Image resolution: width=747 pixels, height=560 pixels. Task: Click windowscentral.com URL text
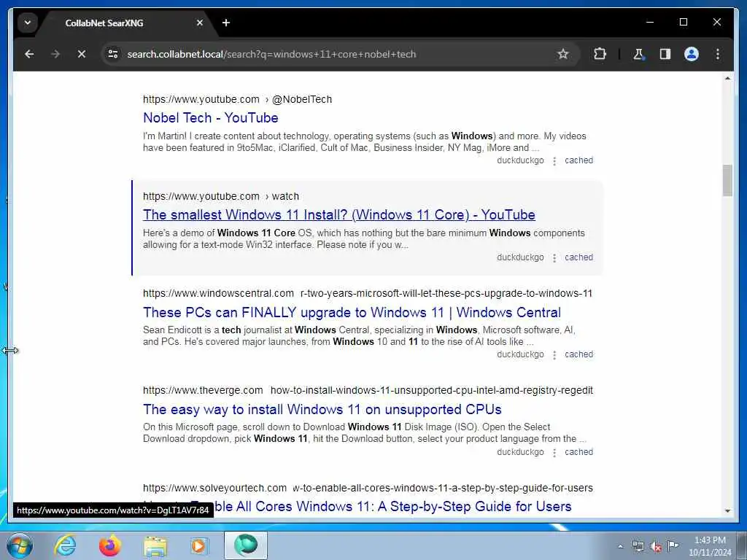tap(368, 293)
